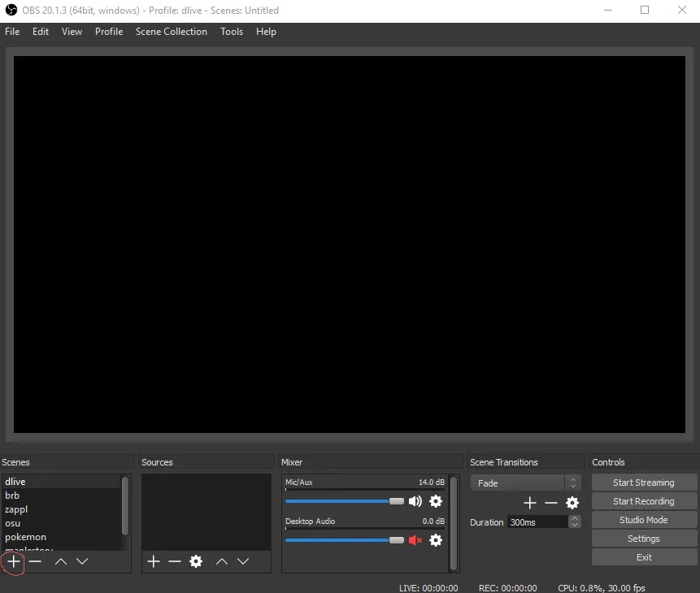Click the Mic/Aux 14.0 dB value

[x=432, y=483]
